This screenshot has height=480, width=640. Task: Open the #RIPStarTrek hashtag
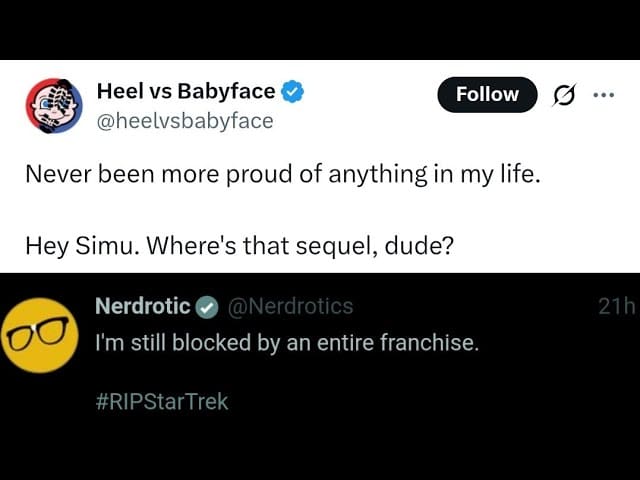(x=161, y=402)
